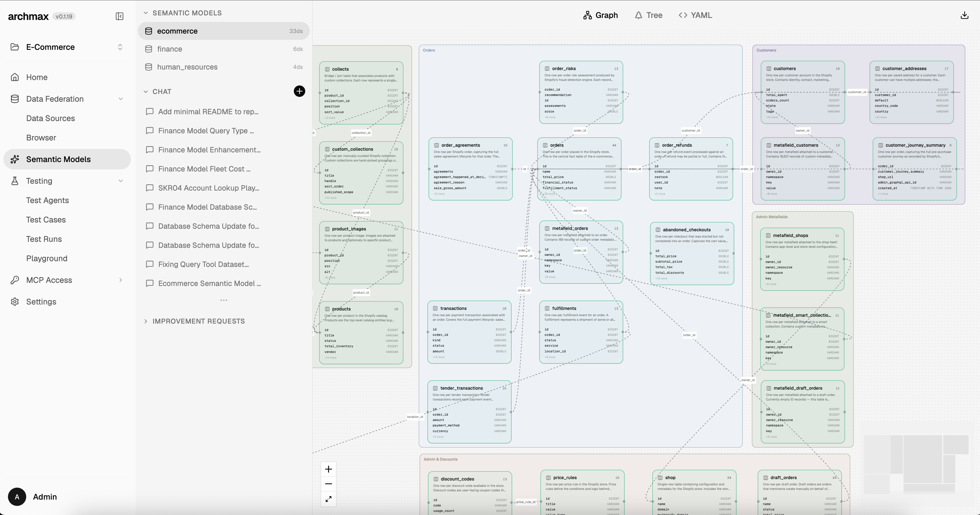Viewport: 980px width, 515px height.
Task: Open the Playground page
Action: 47,258
